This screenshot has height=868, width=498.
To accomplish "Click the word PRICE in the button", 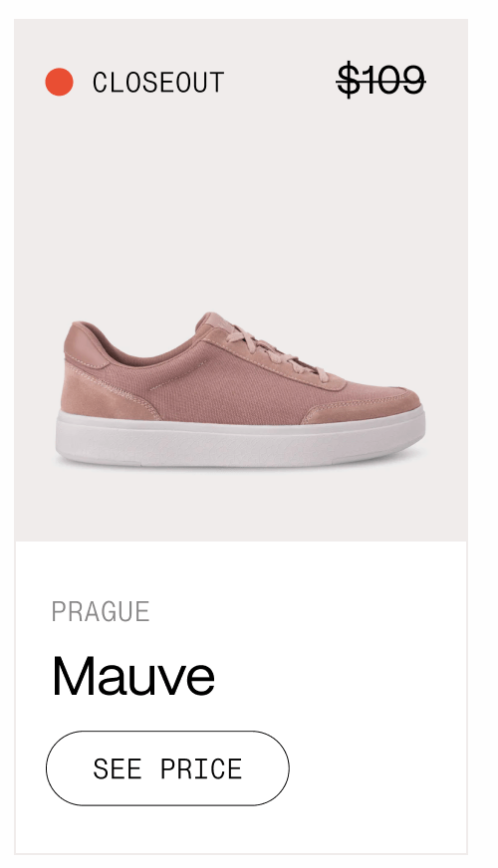I will pyautogui.click(x=201, y=768).
